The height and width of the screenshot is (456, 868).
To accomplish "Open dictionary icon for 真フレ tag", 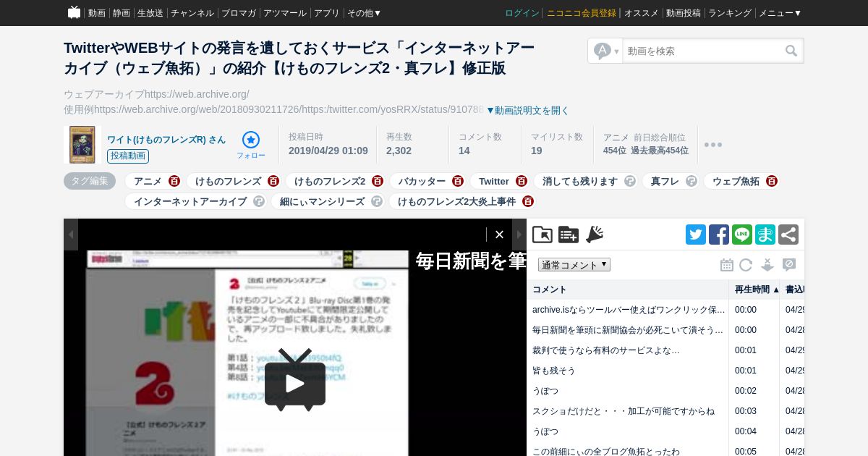I will click(692, 181).
